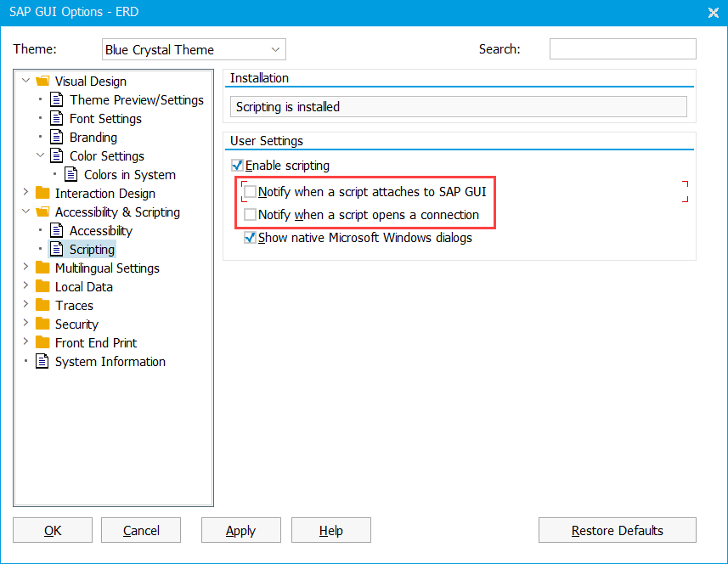Select Interaction Design label in the tree

coord(105,194)
